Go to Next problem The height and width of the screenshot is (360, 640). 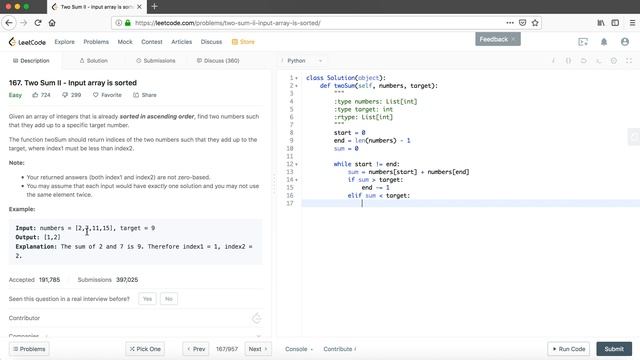[x=258, y=349]
